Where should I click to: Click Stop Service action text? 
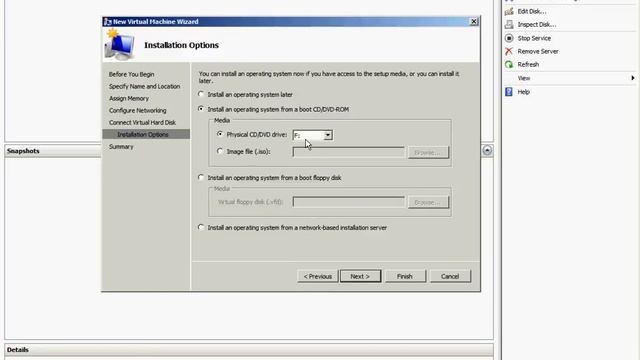pos(534,38)
